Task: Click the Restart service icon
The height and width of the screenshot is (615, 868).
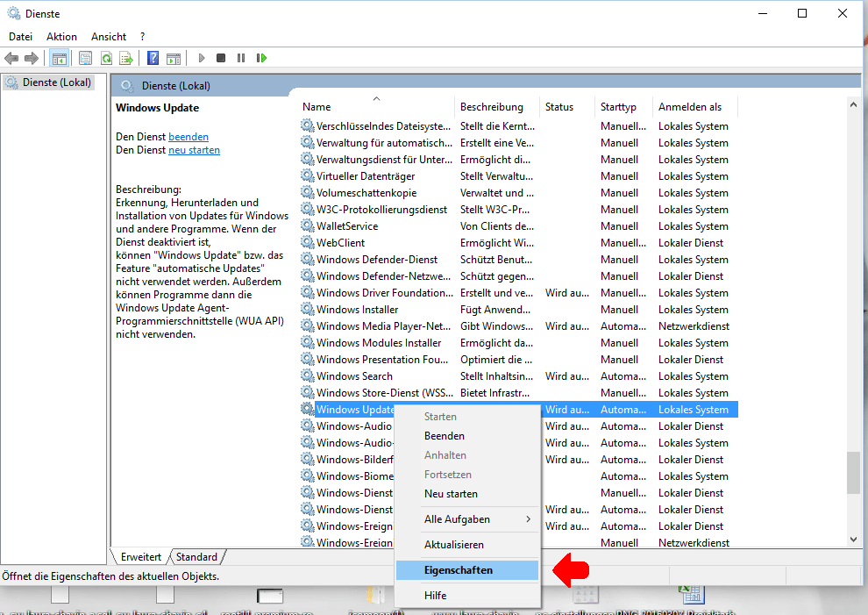Action: point(261,58)
